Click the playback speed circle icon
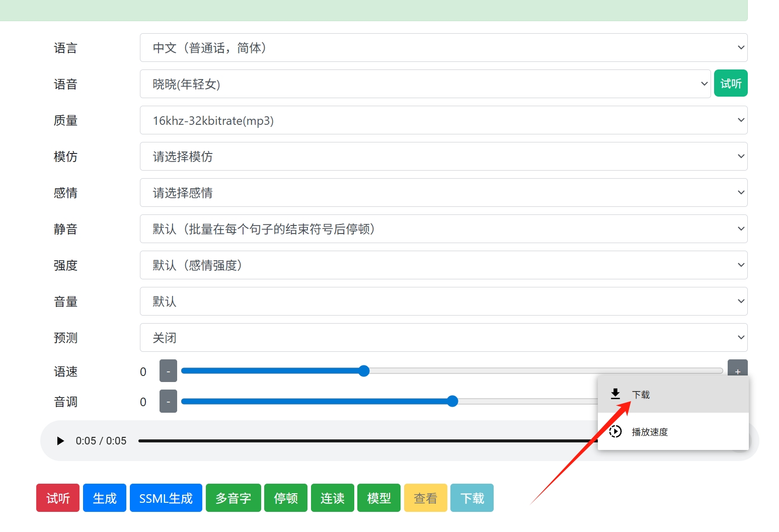 615,431
